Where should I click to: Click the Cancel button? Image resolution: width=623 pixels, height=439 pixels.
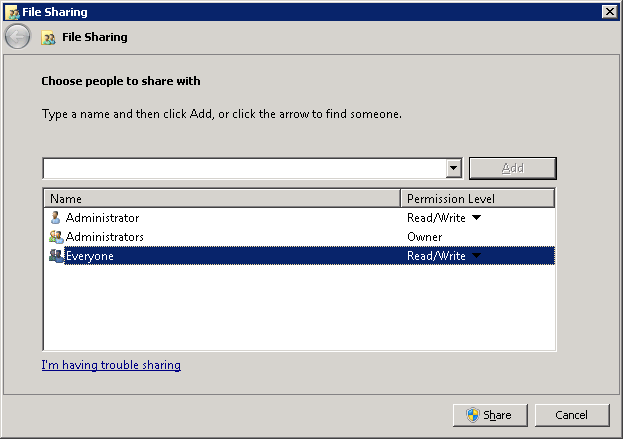click(572, 415)
